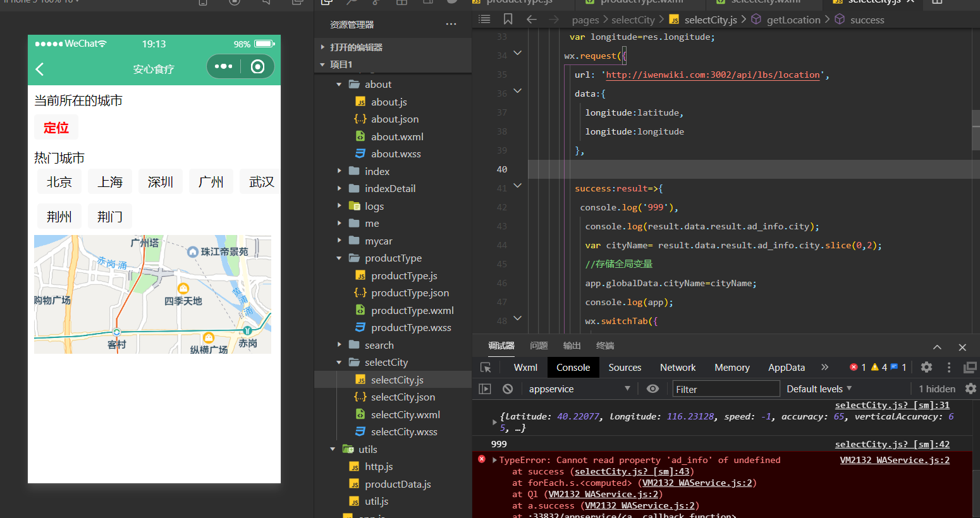
Task: Open console settings gear next to hidden count
Action: coord(971,388)
